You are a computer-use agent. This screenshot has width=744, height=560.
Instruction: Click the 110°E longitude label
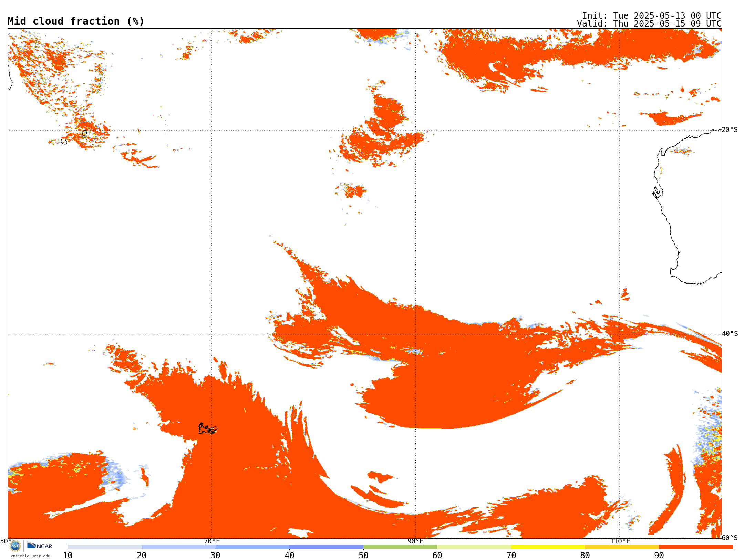(x=620, y=541)
